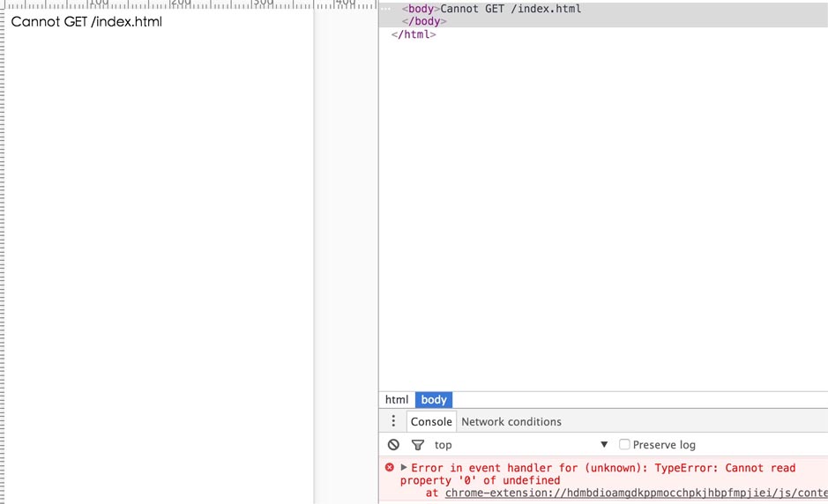Open the top execution context dropdown
The width and height of the screenshot is (828, 504).
520,445
